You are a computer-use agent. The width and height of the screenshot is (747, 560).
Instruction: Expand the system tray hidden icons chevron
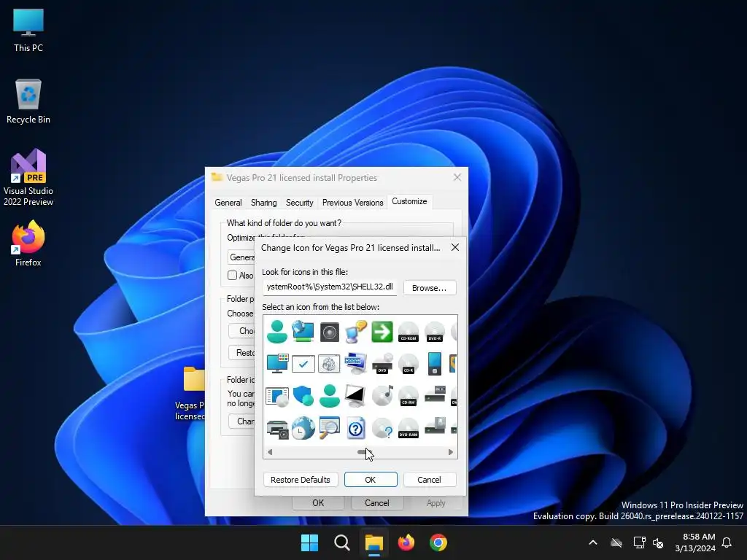[593, 542]
